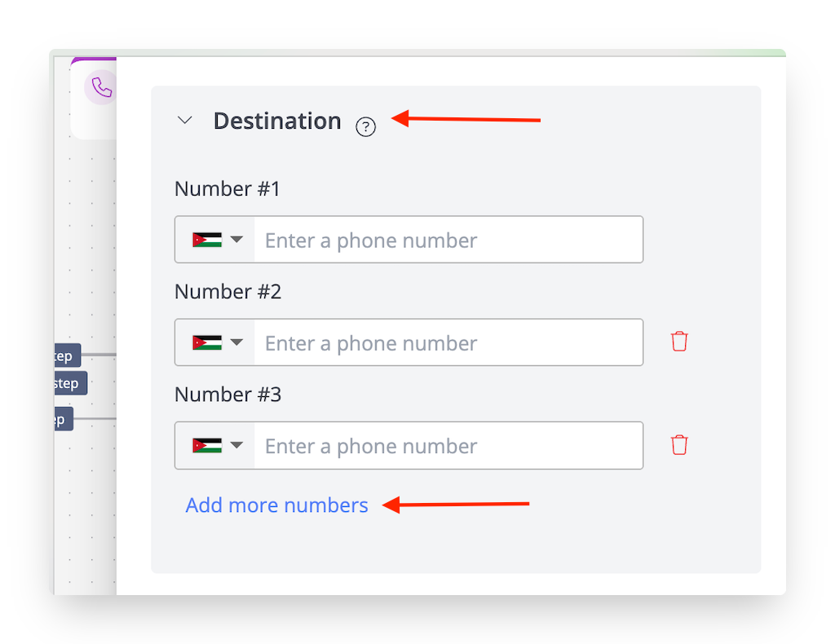This screenshot has width=835, height=644.
Task: Collapse the Destination section chevron
Action: 185,121
